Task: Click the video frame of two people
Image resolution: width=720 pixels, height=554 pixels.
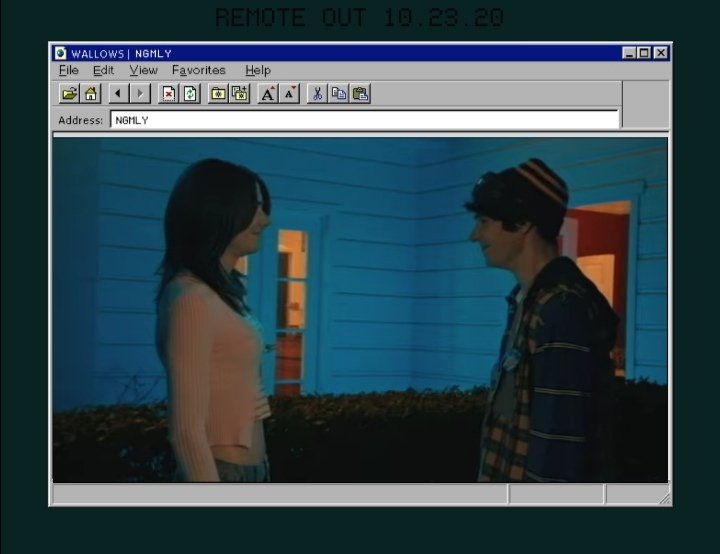Action: click(x=360, y=310)
